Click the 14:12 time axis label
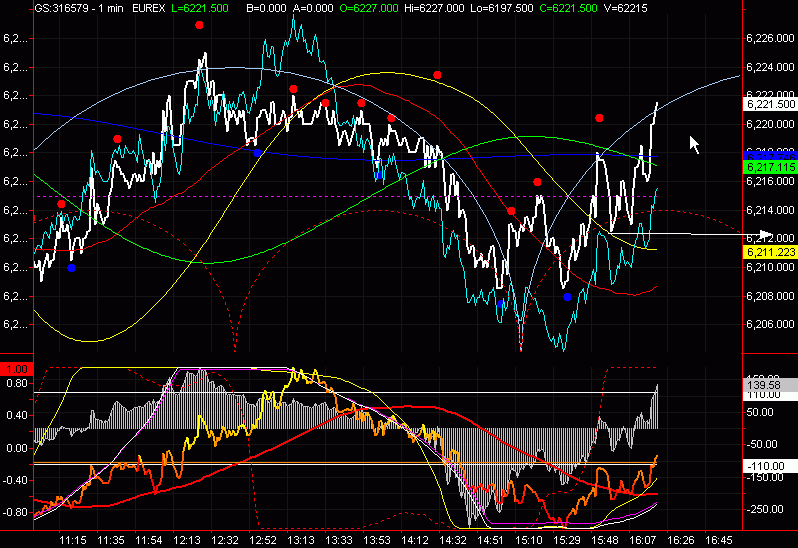This screenshot has height=548, width=798. pos(415,540)
